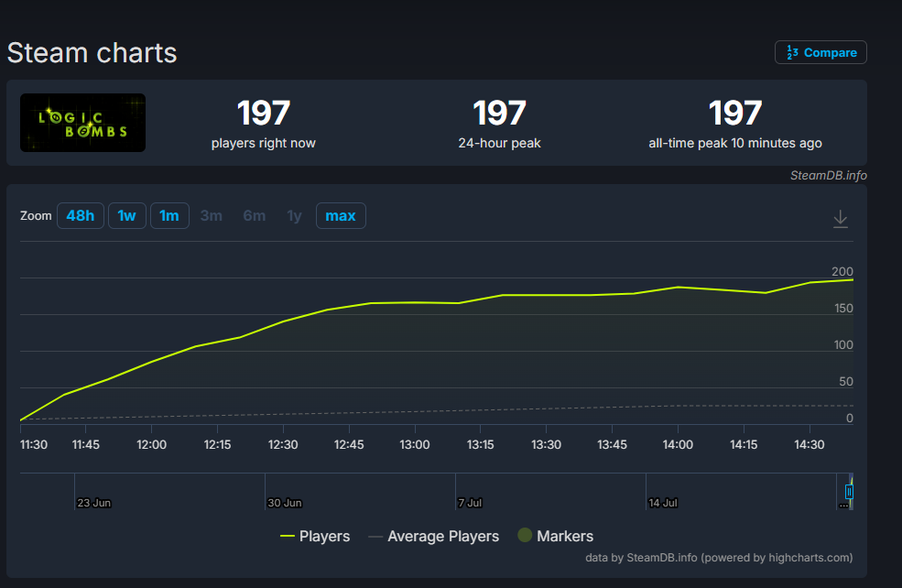
Task: Click the 13:00 x-axis label
Action: pyautogui.click(x=415, y=445)
